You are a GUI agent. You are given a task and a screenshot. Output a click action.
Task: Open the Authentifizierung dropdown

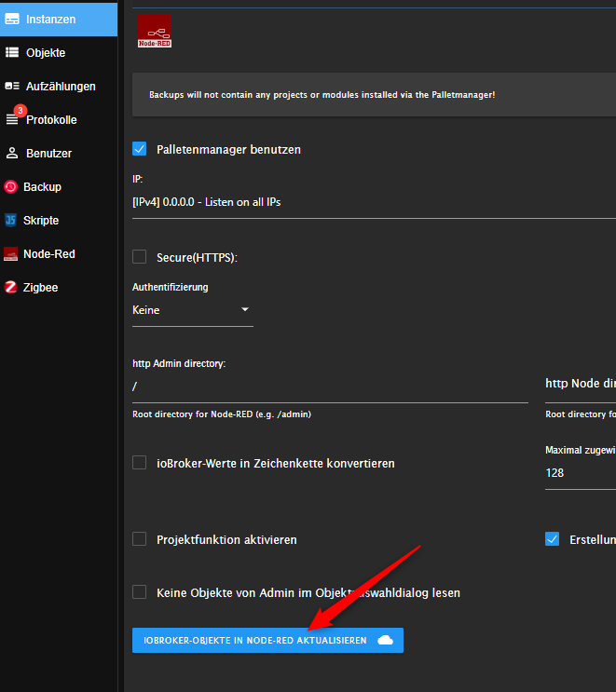click(193, 310)
